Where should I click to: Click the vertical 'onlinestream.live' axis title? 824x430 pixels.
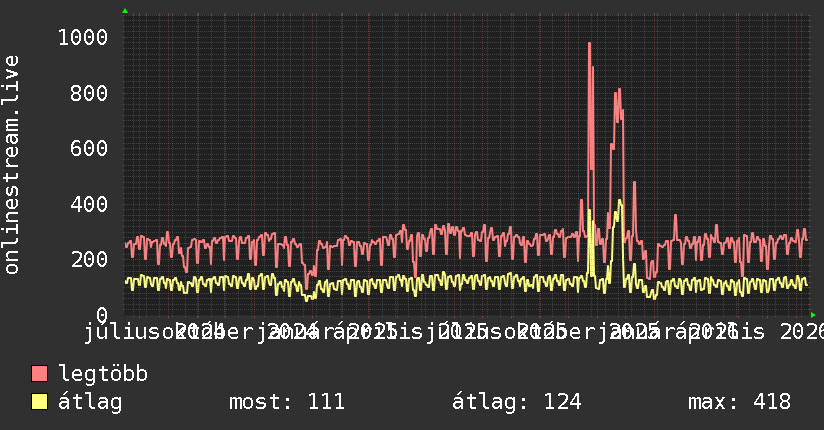(11, 165)
